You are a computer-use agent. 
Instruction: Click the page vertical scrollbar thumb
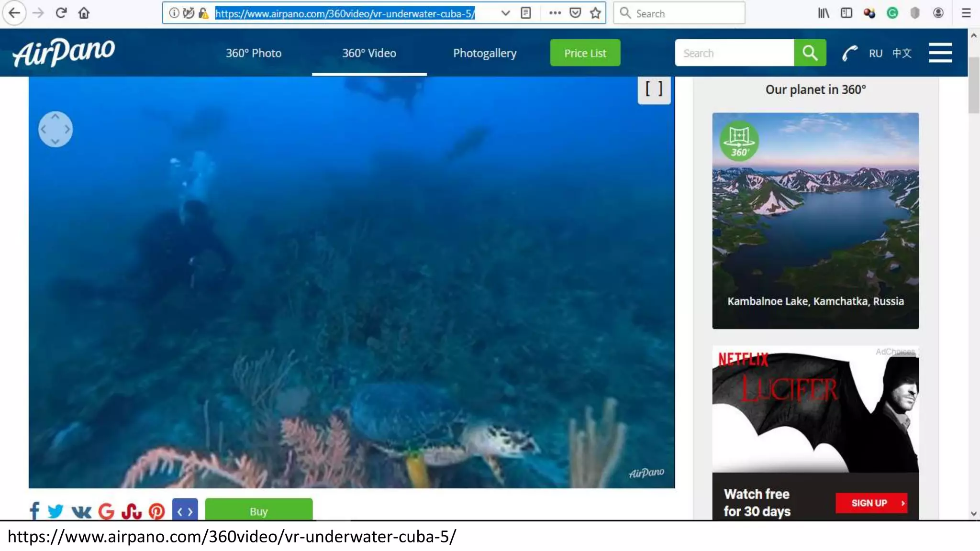point(974,85)
